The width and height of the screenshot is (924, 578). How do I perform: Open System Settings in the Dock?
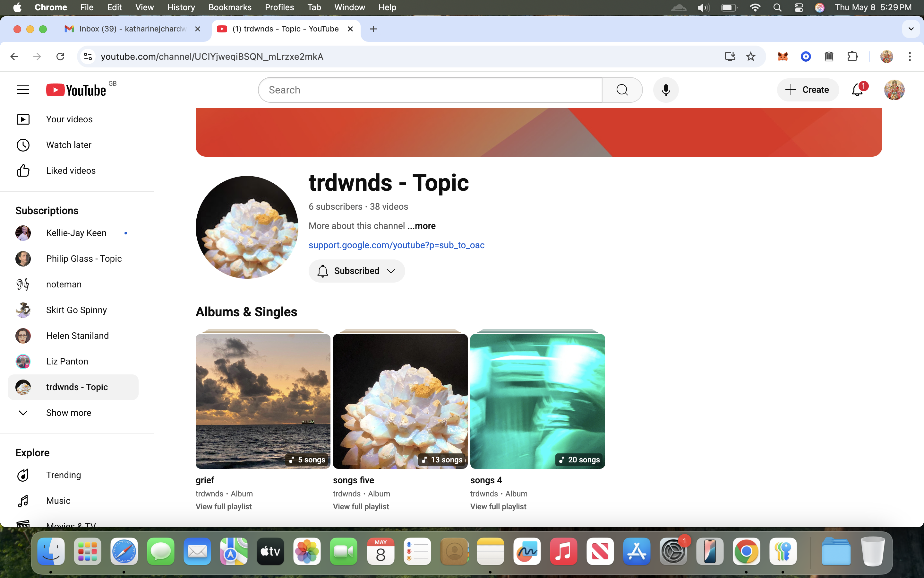tap(673, 551)
